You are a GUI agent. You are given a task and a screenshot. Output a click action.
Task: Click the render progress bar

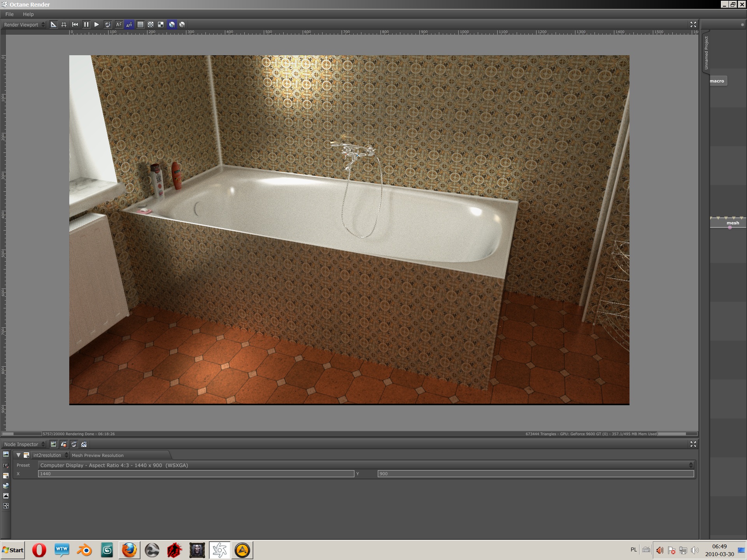click(x=22, y=434)
